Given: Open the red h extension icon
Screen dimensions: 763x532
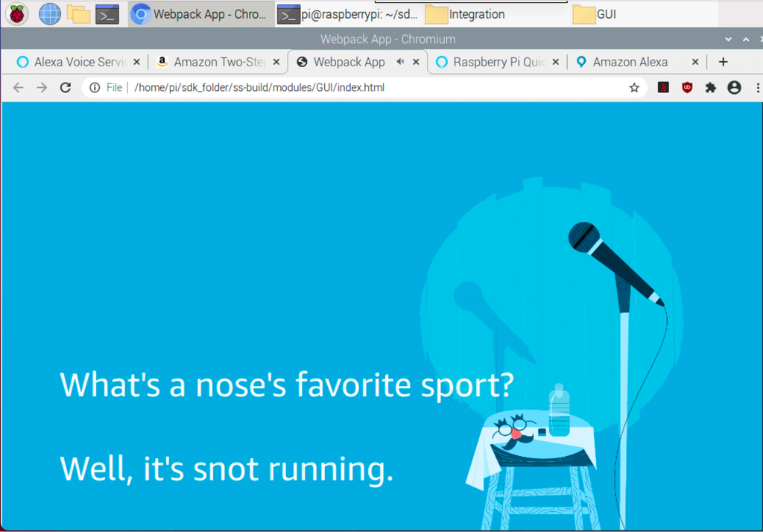Looking at the screenshot, I should click(663, 88).
